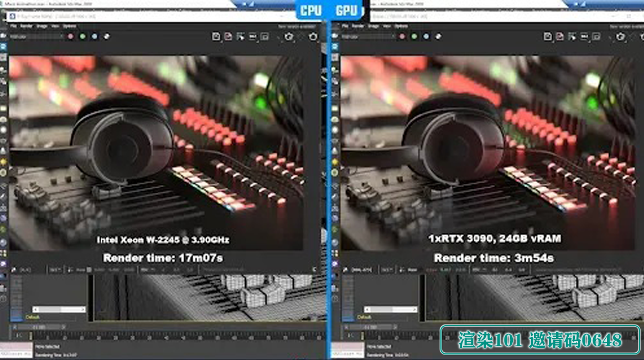This screenshot has height=360, width=644.
Task: Click 'Rendering Time' status text, left 3ds Max
Action: 55,354
